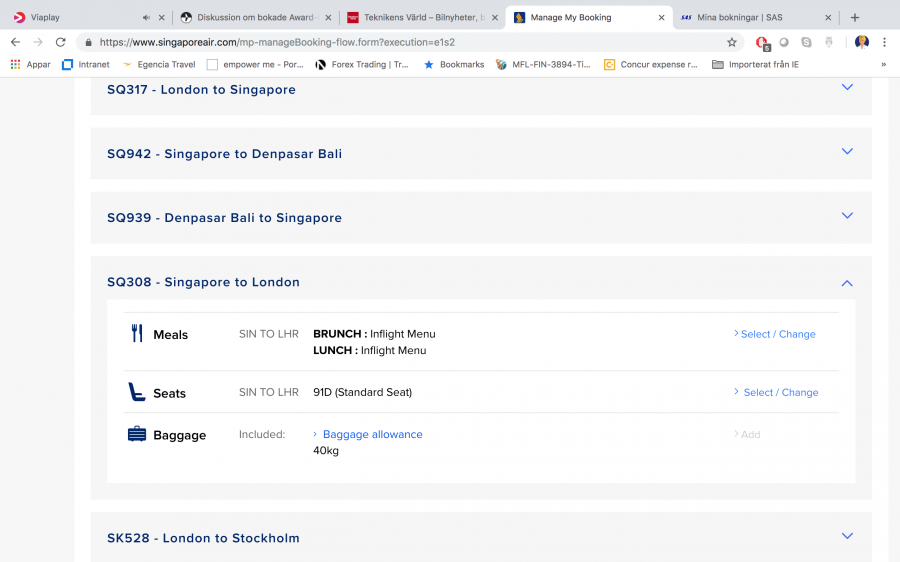Reload the page with the refresh icon
The image size is (900, 562).
pyautogui.click(x=60, y=42)
